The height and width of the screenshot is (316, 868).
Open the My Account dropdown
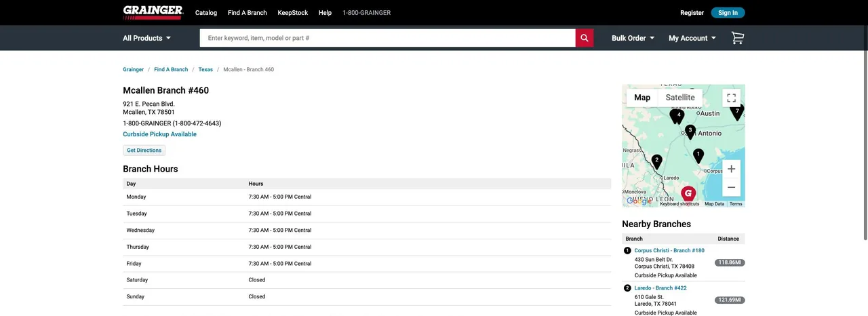coord(692,38)
